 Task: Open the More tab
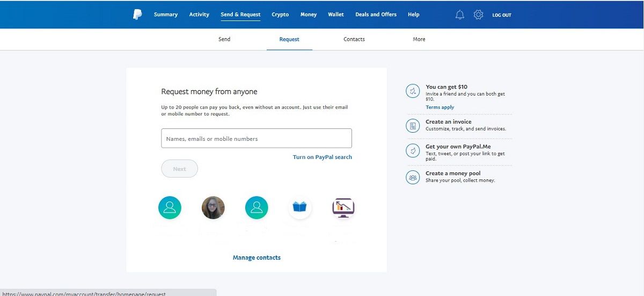click(419, 39)
